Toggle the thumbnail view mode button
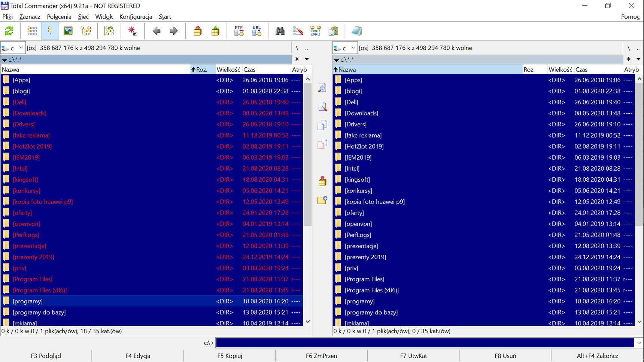Viewport: 644px width, 362px height. click(x=68, y=31)
